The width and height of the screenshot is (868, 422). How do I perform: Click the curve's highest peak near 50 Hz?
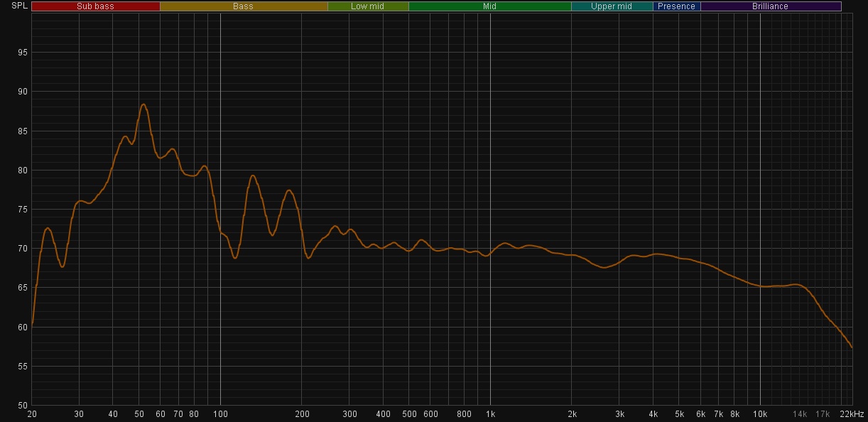tap(143, 104)
